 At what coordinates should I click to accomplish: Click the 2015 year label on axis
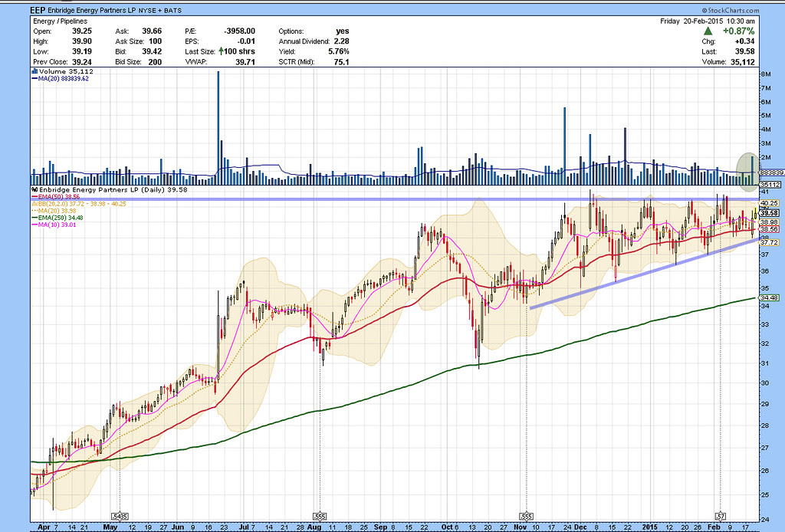point(649,527)
